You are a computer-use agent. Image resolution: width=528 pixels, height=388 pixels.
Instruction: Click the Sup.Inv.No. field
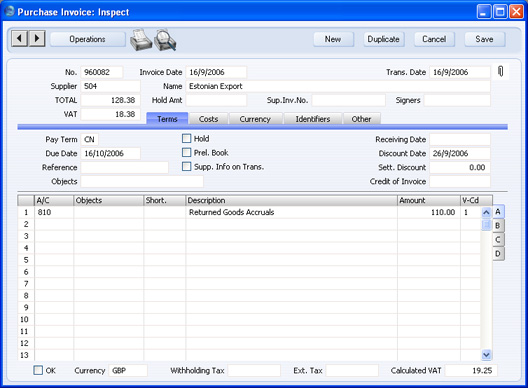(348, 100)
